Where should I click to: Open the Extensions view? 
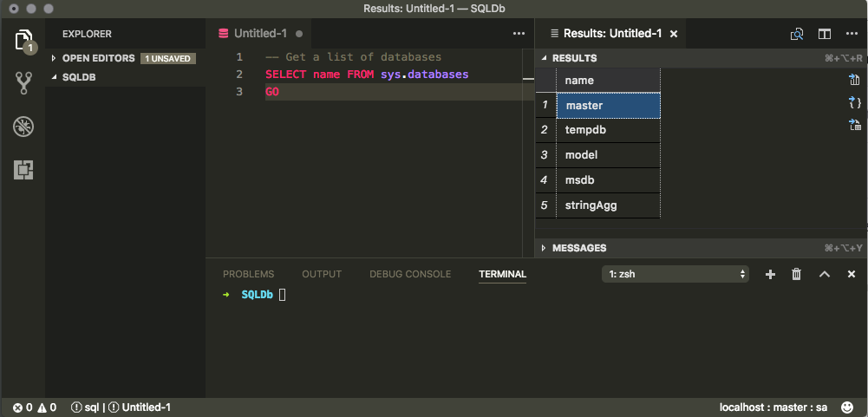coord(23,170)
